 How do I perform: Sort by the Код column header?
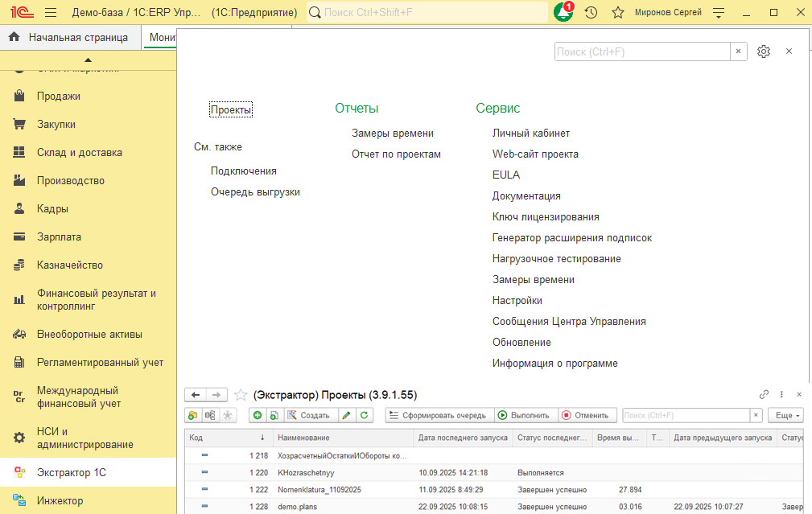[227, 438]
